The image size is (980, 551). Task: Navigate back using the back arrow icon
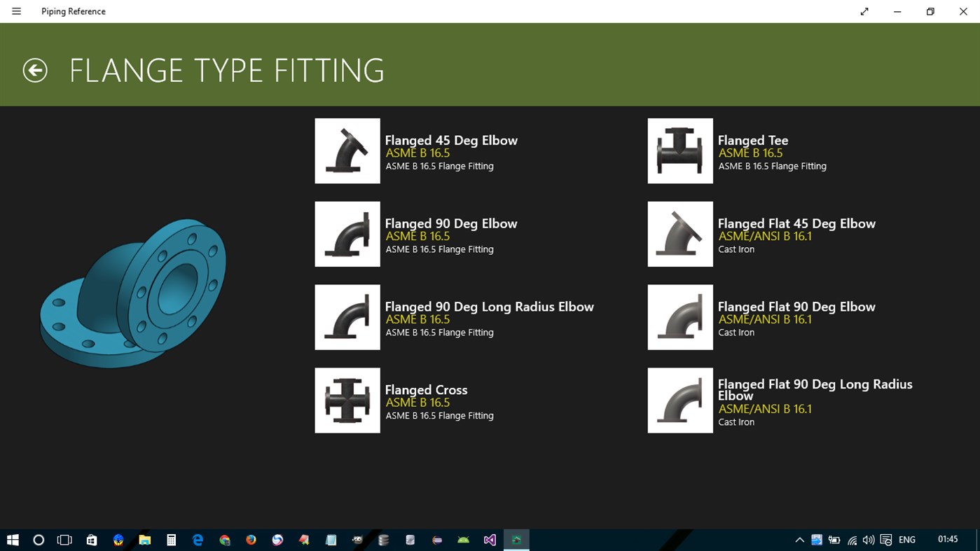(x=34, y=71)
